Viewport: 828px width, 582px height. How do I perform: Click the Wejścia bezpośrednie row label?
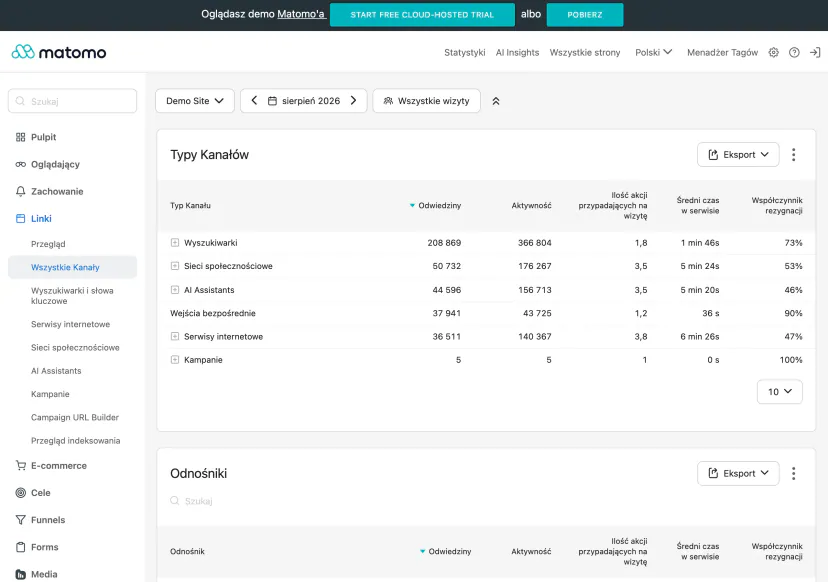click(x=213, y=313)
